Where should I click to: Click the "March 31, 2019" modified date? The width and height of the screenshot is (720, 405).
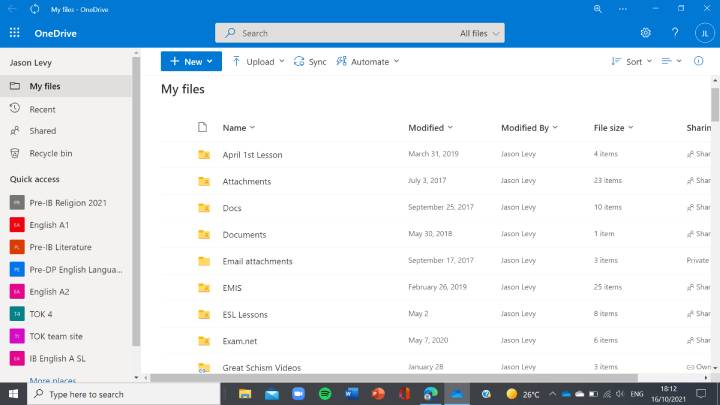click(x=433, y=154)
